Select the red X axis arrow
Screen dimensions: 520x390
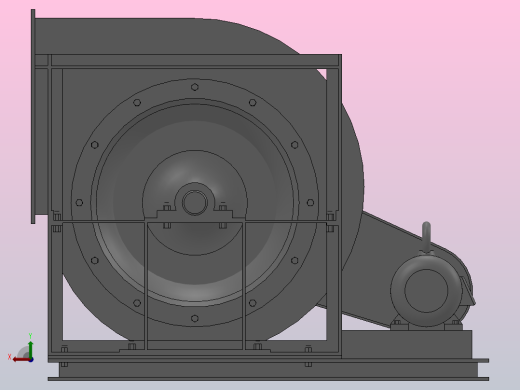(21, 360)
